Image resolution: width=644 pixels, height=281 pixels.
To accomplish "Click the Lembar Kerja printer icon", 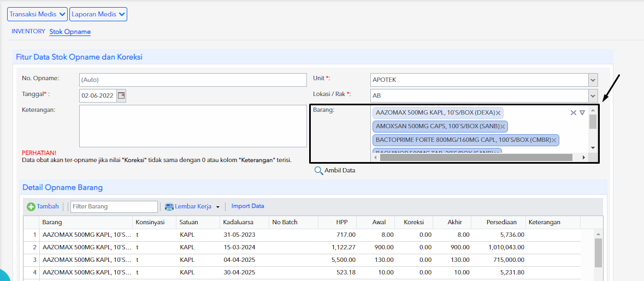I will click(x=169, y=207).
